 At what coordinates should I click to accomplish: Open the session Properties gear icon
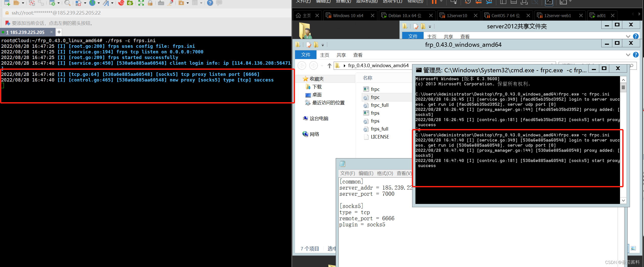coord(52,3)
